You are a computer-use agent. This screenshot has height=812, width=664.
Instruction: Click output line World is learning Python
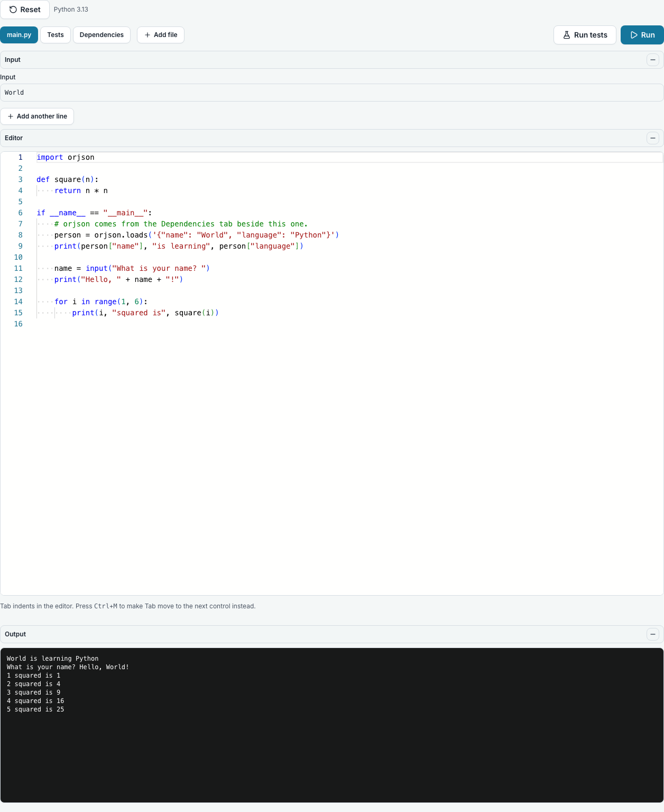click(x=52, y=659)
